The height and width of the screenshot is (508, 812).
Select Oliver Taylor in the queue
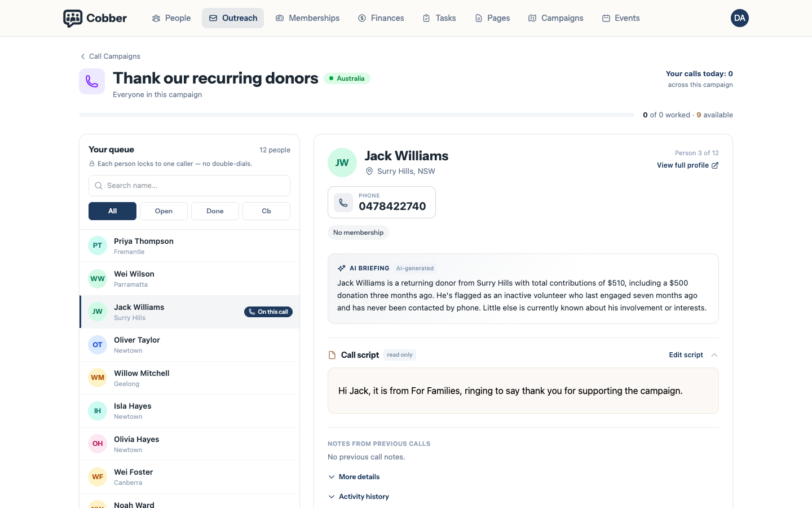click(189, 345)
